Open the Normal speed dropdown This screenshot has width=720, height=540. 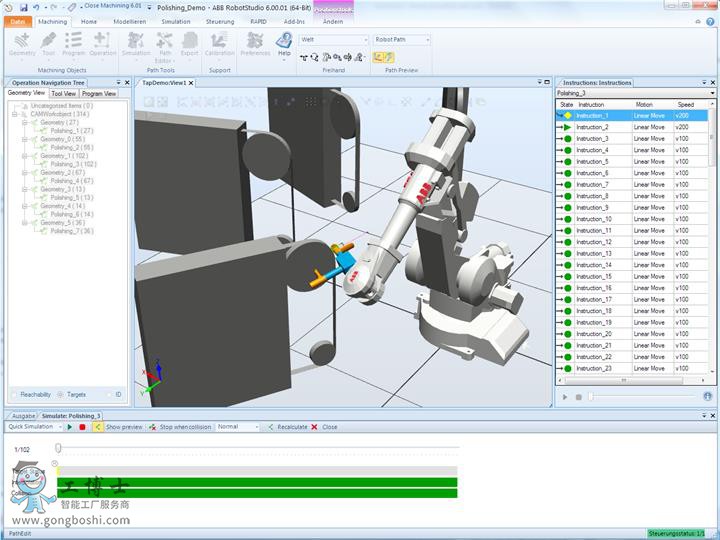(238, 427)
